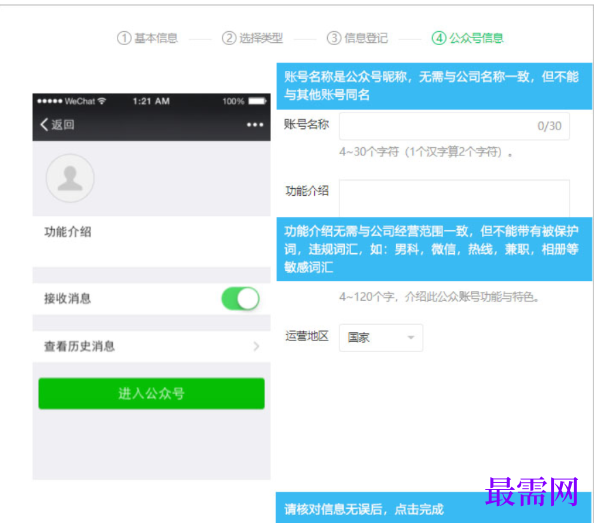Screen dimensions: 597x523
Task: Open the three-dot more menu in phone header
Action: point(255,124)
